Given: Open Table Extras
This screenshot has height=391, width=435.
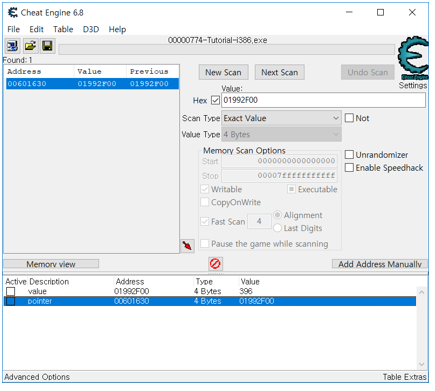Looking at the screenshot, I should coord(405,377).
